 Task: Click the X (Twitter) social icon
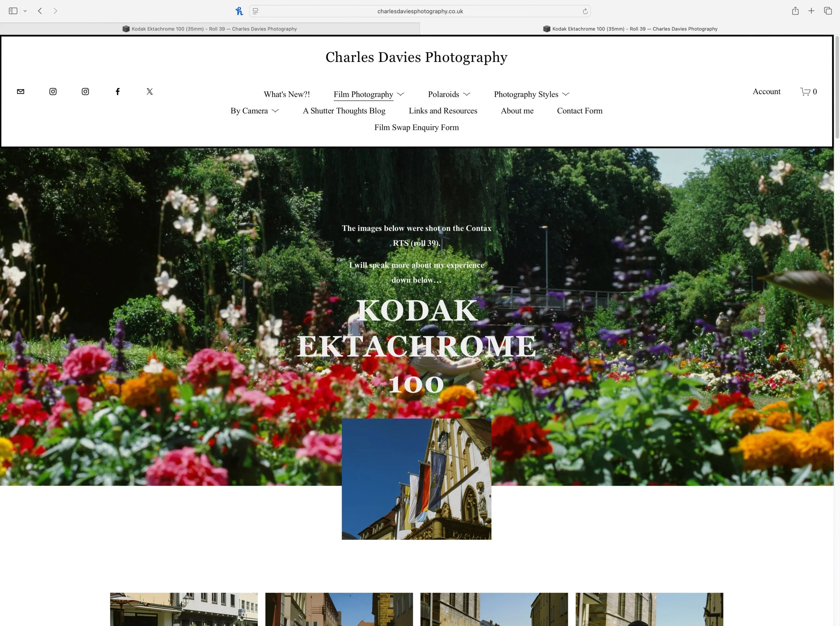(x=150, y=91)
